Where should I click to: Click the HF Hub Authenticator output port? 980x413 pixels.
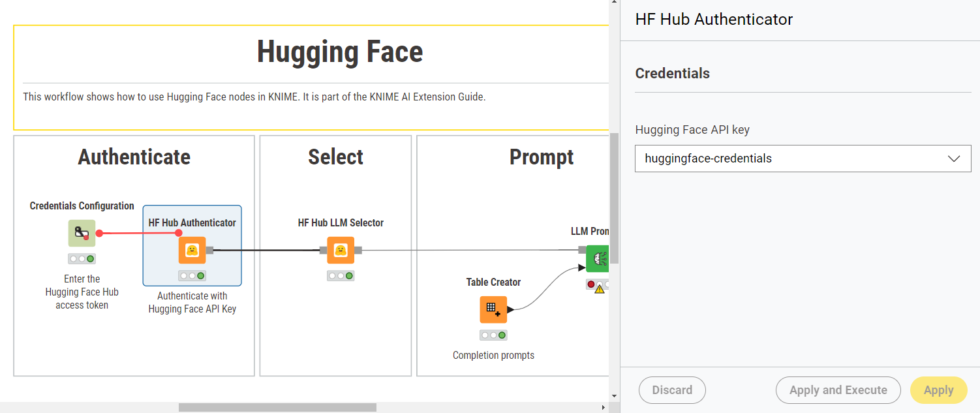pyautogui.click(x=209, y=250)
